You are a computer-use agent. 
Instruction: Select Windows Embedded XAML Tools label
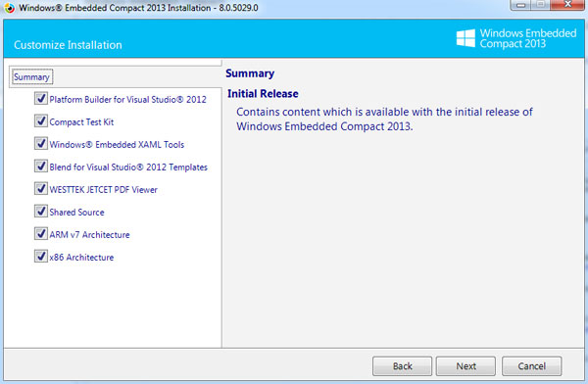click(117, 145)
